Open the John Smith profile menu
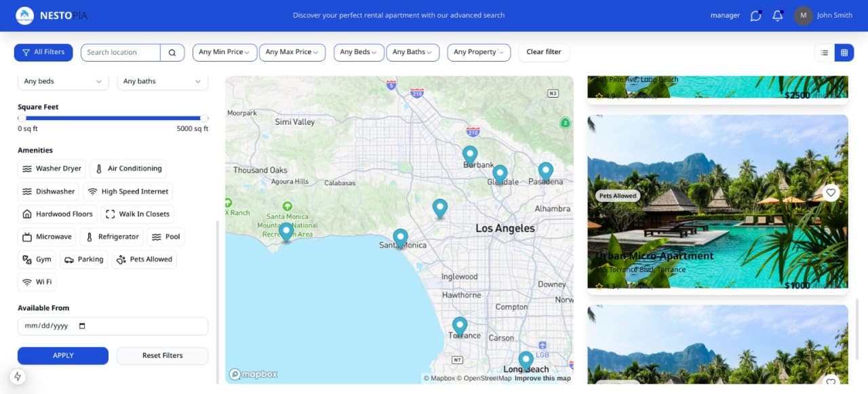 pos(823,16)
